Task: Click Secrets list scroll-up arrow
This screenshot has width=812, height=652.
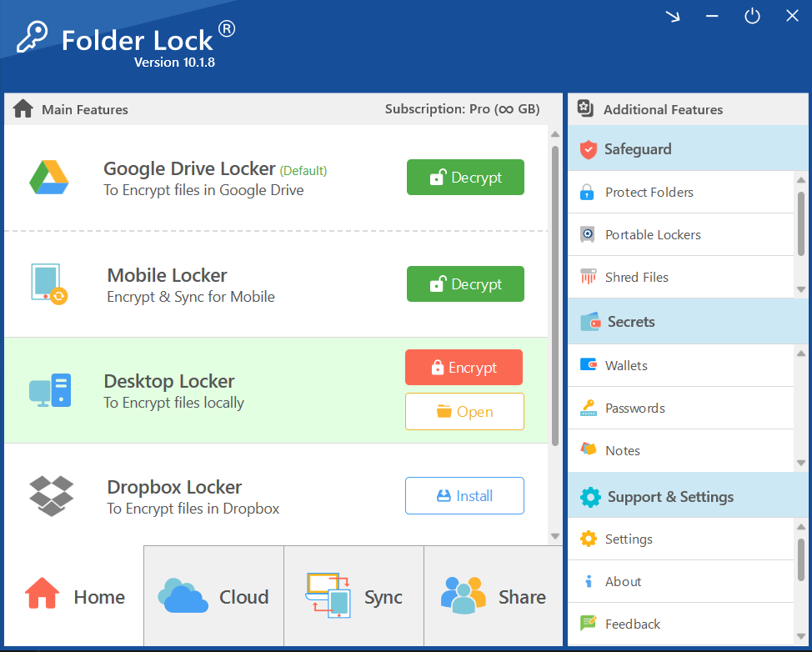Action: (x=801, y=354)
